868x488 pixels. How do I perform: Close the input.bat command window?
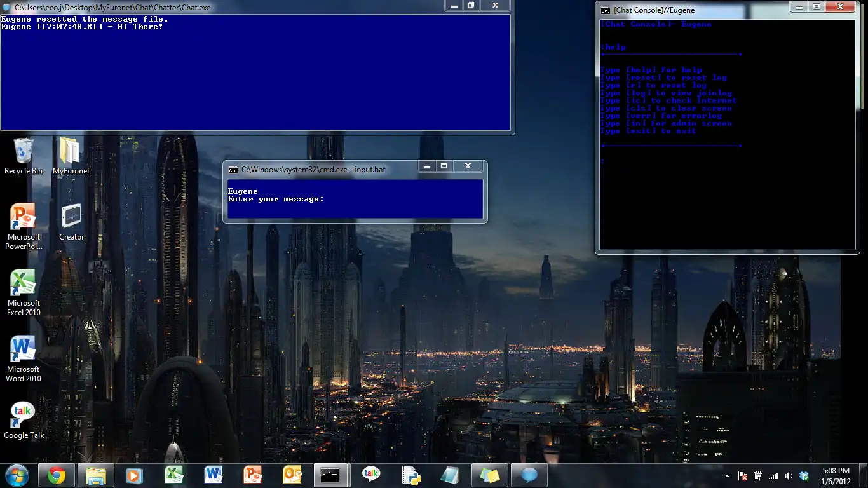pyautogui.click(x=468, y=166)
